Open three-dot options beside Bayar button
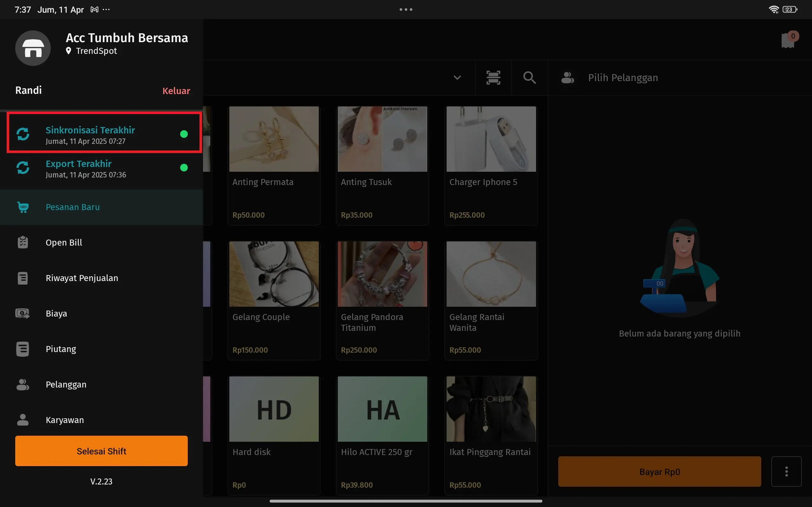Screen dimensions: 812x507 tap(786, 472)
